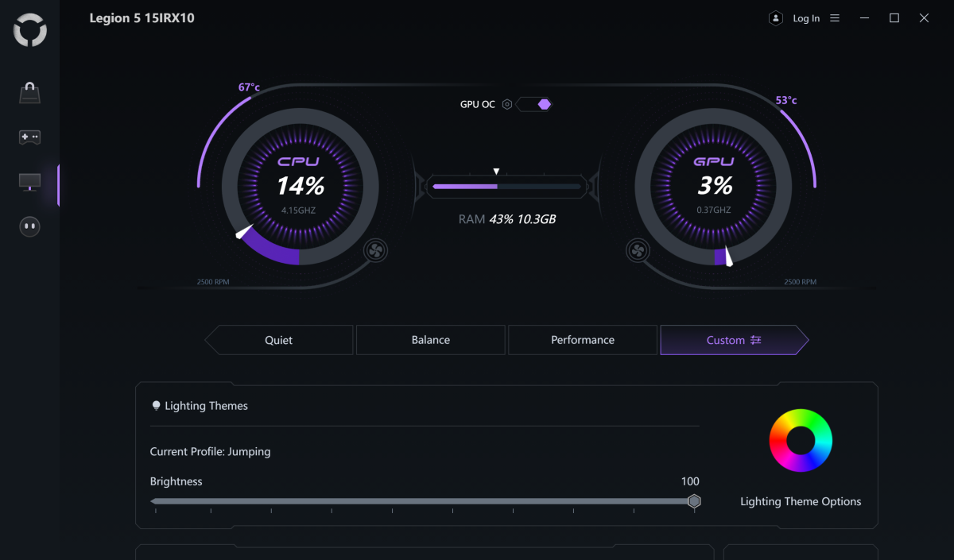Open the game controller section in sidebar
Screen dimensions: 954x560
(x=30, y=137)
